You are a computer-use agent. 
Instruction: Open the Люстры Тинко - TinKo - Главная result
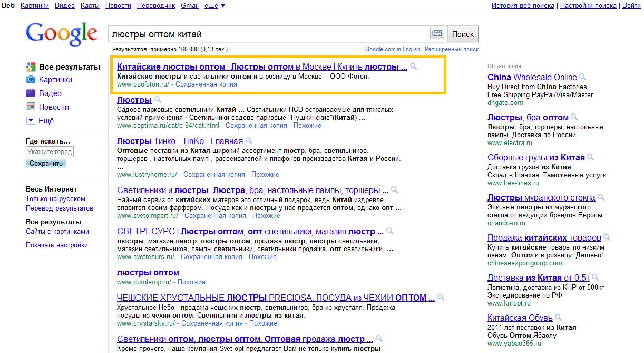[x=180, y=141]
